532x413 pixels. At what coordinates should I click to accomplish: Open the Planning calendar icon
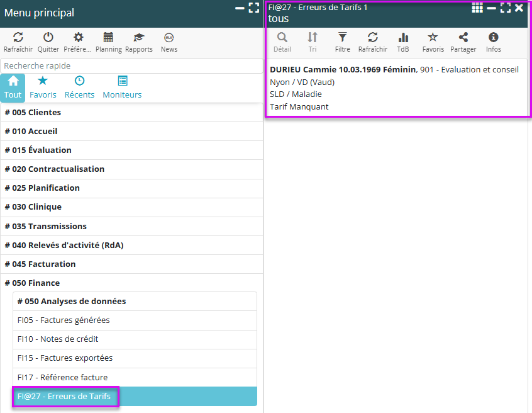(x=108, y=38)
